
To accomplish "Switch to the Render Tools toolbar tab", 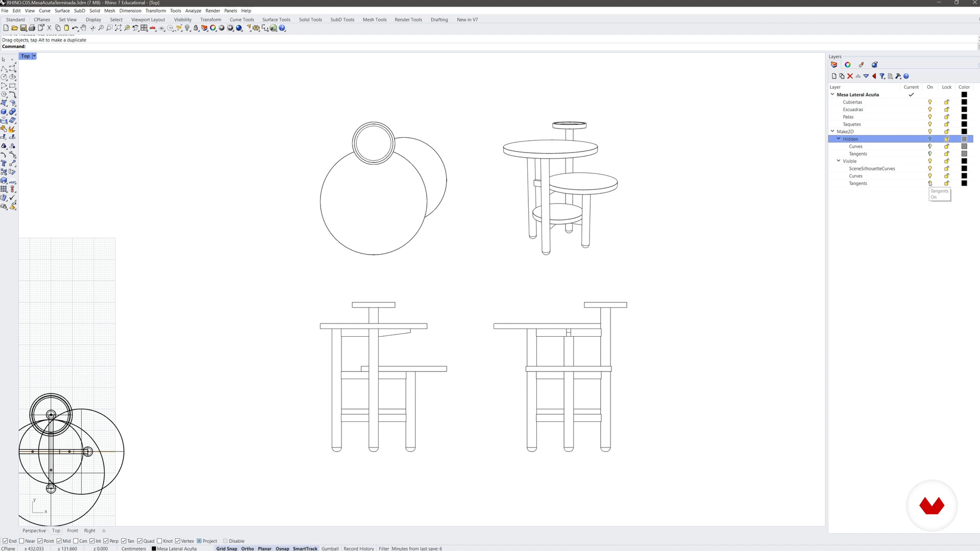I will coord(408,19).
